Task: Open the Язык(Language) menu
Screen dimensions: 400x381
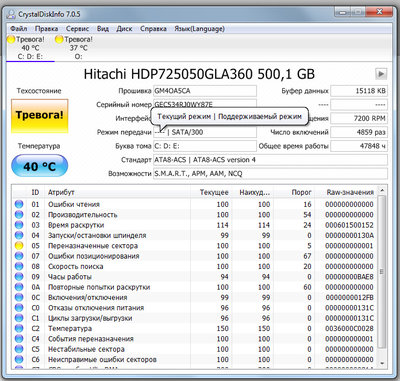Action: 199,29
